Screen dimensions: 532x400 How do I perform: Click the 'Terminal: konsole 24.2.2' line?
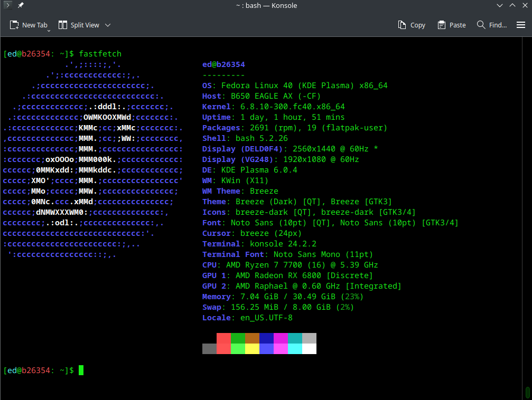point(259,244)
